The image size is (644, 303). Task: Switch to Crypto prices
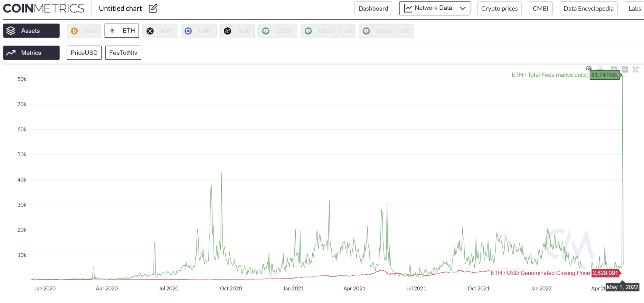point(499,8)
